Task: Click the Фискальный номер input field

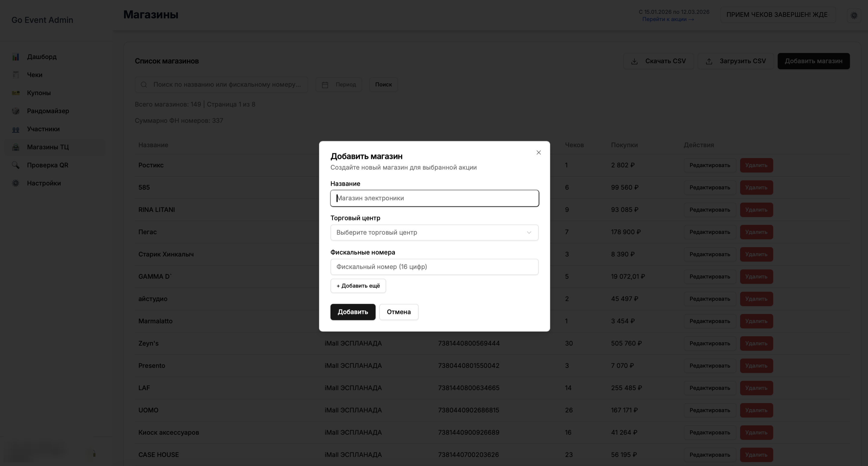Action: click(x=434, y=267)
